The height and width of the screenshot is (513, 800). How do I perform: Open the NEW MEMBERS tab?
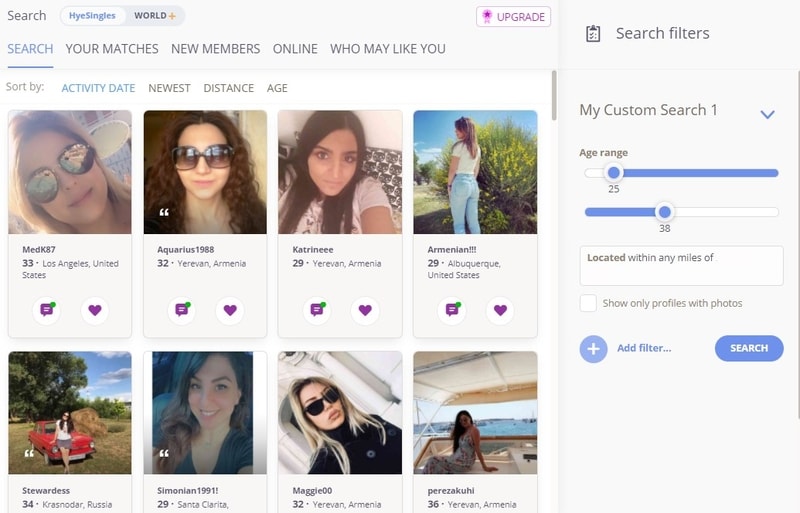tap(215, 49)
